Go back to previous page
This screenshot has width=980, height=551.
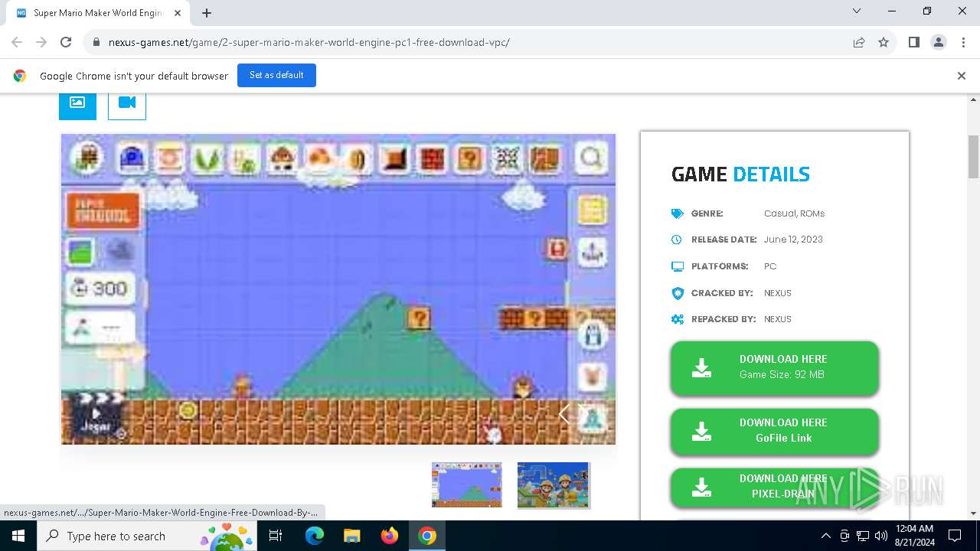pyautogui.click(x=17, y=42)
